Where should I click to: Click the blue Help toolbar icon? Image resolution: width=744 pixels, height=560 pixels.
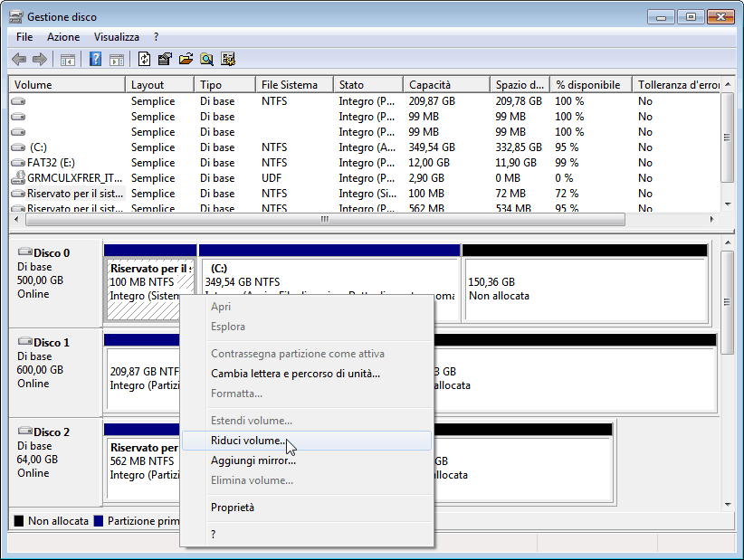(95, 60)
